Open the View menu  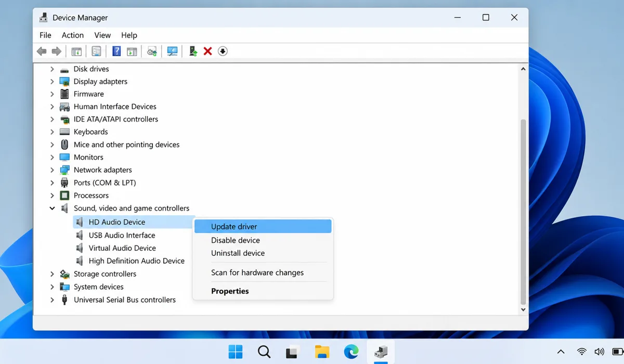click(102, 35)
